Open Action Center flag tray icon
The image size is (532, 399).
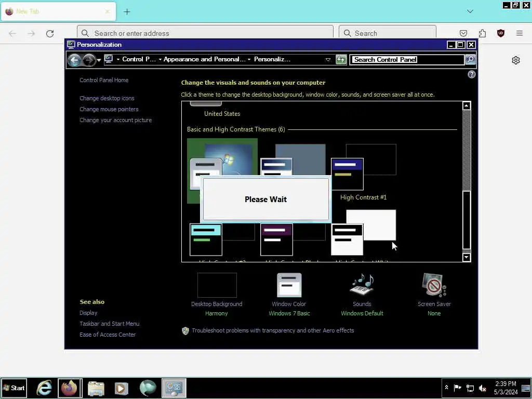457,388
